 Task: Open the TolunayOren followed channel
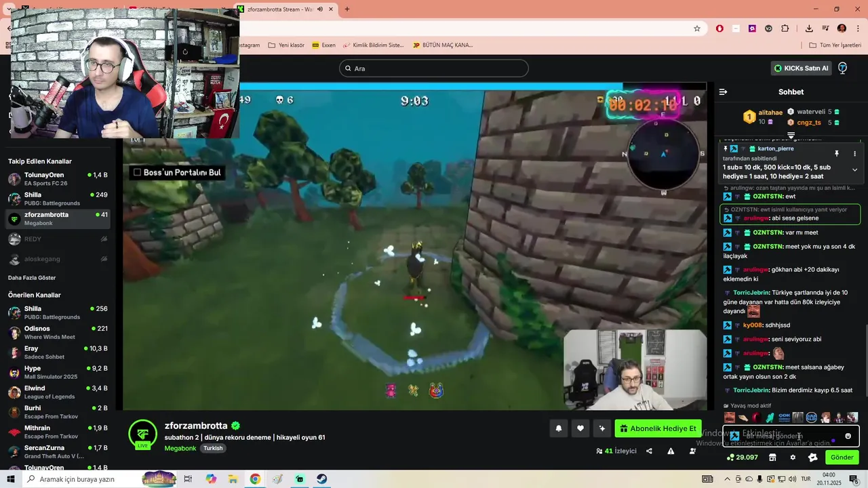[x=58, y=179]
